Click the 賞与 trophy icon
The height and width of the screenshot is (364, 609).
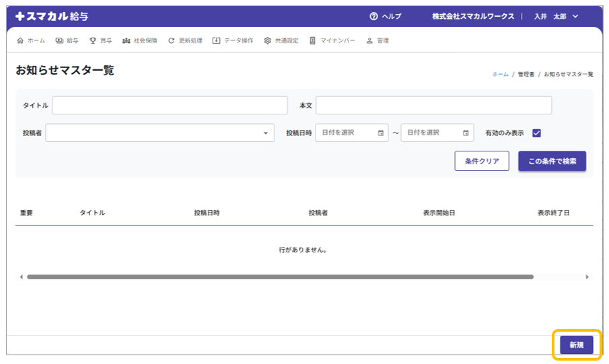click(93, 40)
